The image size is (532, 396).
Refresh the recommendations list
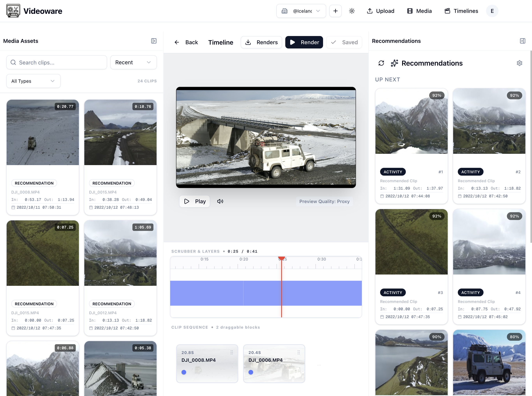coord(381,63)
